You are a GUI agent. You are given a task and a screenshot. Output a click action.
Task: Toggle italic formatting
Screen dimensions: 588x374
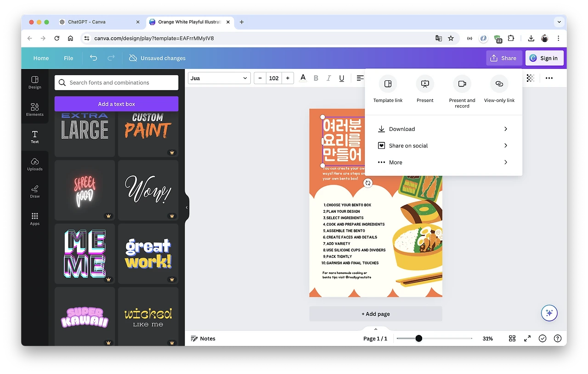[328, 78]
